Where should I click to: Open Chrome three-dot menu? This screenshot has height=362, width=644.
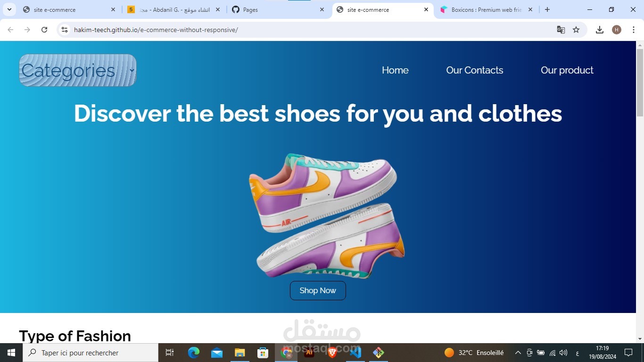tap(634, 30)
